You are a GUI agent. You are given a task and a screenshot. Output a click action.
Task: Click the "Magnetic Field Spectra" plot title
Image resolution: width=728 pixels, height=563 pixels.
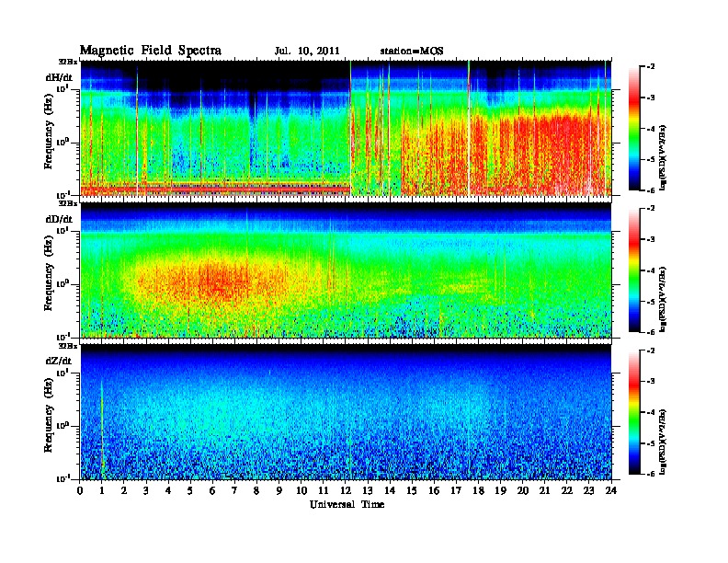(x=151, y=51)
